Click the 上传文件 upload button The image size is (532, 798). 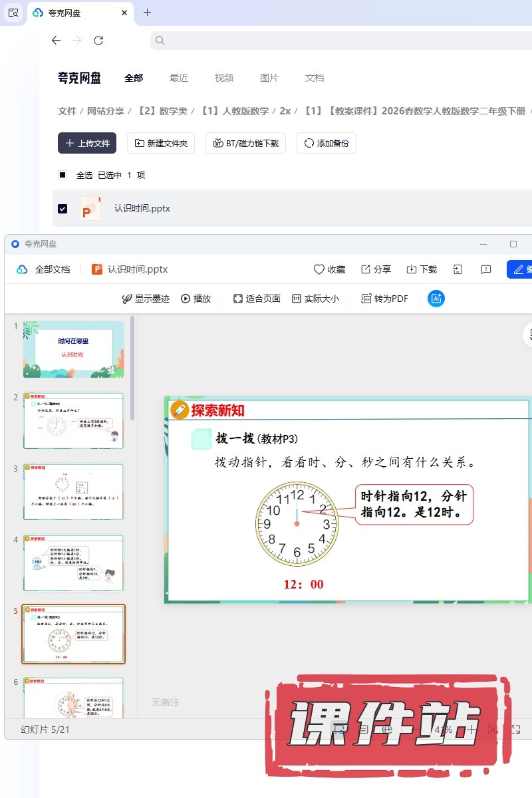(x=87, y=143)
